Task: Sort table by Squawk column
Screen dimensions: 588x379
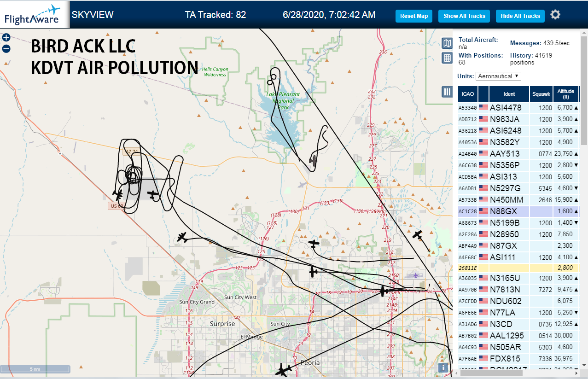Action: [541, 94]
